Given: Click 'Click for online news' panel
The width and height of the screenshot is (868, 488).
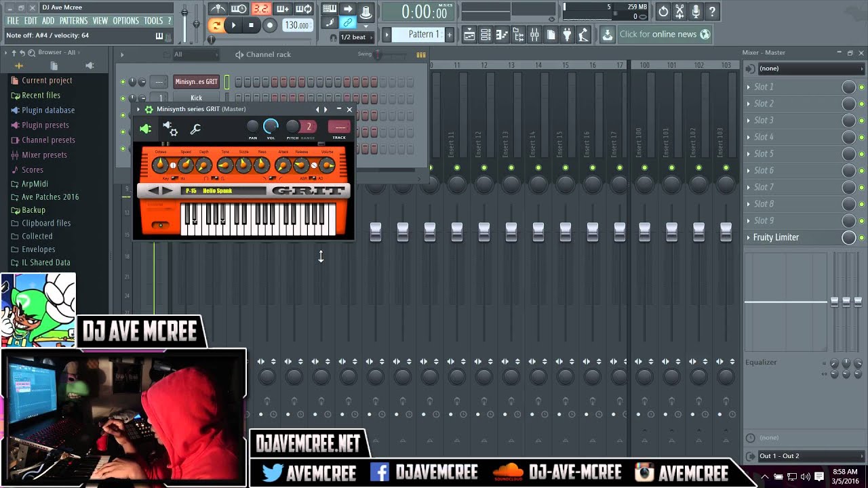Looking at the screenshot, I should (x=665, y=35).
